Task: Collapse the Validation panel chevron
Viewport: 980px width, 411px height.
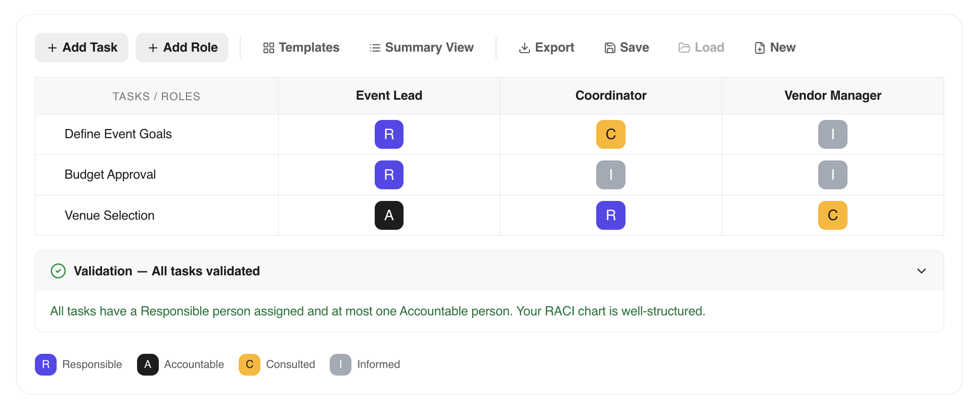Action: point(921,271)
